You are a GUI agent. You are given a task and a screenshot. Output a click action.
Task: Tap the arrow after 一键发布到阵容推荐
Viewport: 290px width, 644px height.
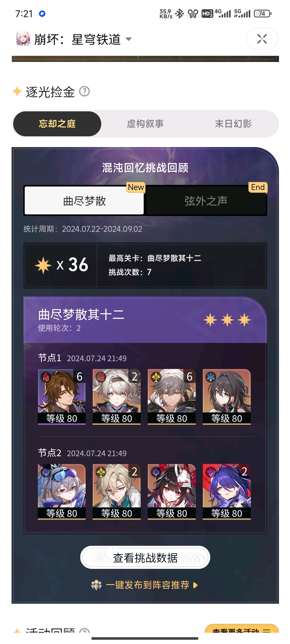click(195, 585)
